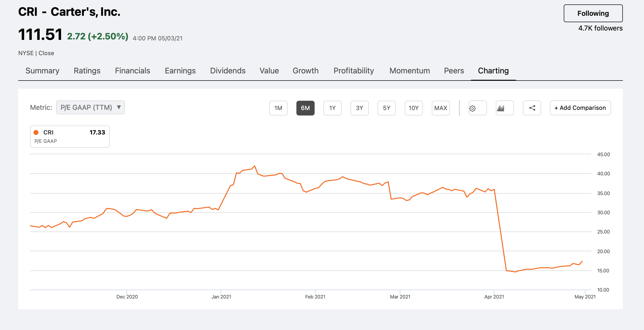
Task: Click the CRI - Carter's, Inc. heading
Action: 69,12
